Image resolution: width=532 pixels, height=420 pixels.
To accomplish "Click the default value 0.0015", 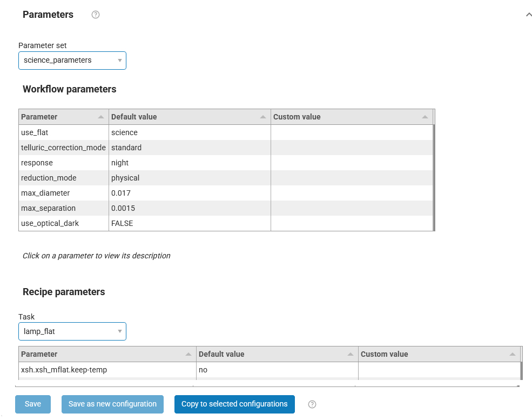I will tap(123, 208).
